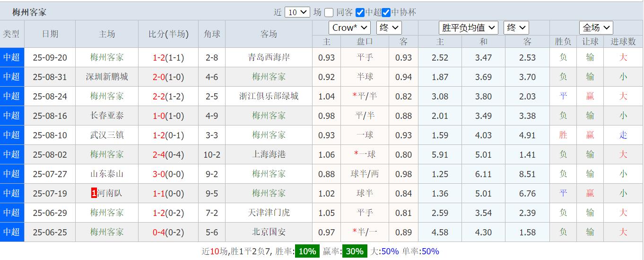Open the 胜平负均值 dropdown
644x260 pixels.
click(x=468, y=28)
